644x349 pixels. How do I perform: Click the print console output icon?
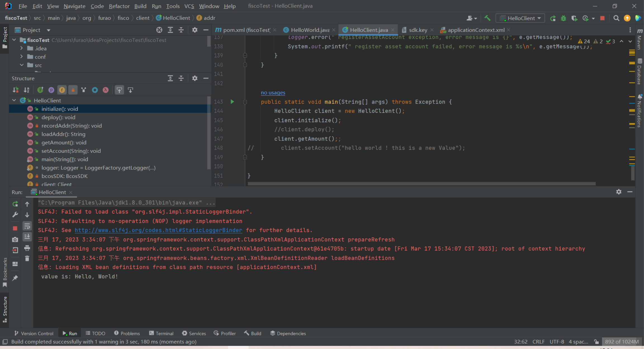pos(27,248)
